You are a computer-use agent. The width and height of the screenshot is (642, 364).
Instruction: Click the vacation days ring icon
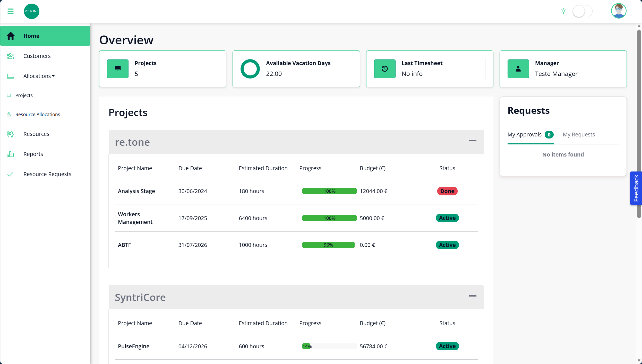pyautogui.click(x=250, y=69)
